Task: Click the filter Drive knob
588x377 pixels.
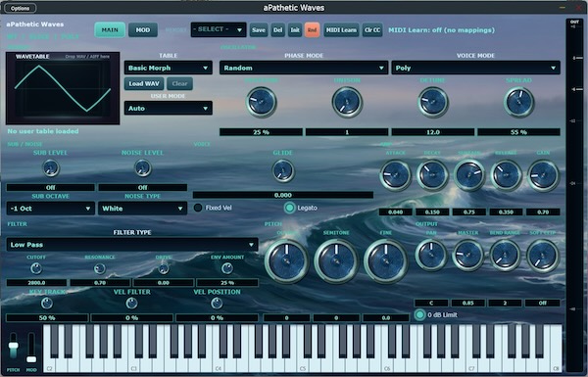Action: [x=164, y=268]
